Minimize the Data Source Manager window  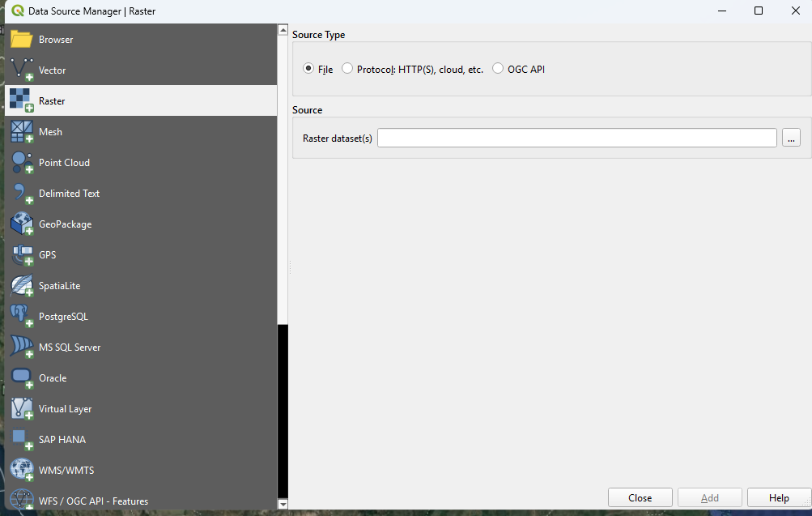pos(722,11)
